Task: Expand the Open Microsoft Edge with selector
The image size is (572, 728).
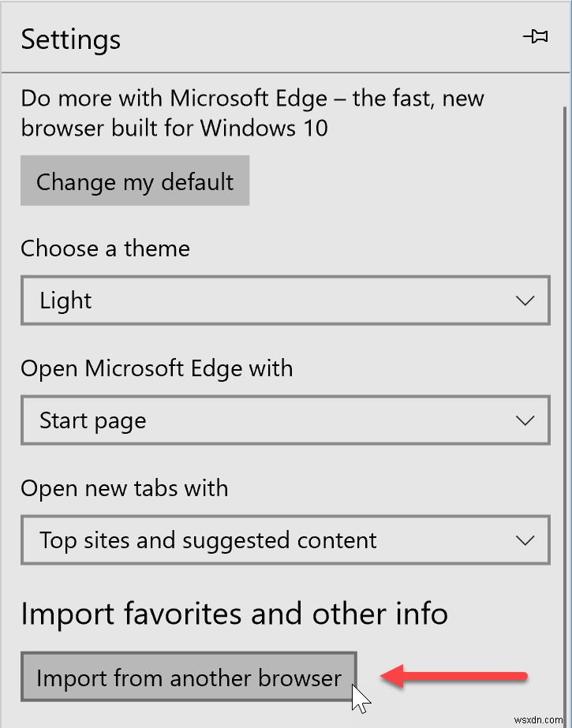Action: click(284, 420)
